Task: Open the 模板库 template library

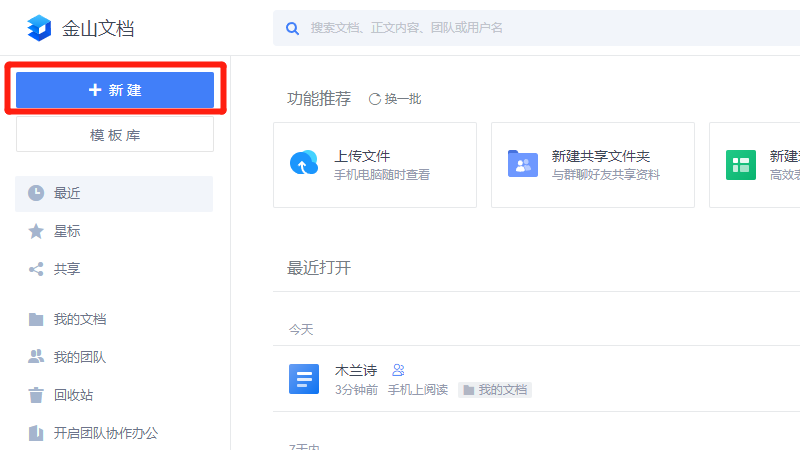Action: [x=115, y=135]
